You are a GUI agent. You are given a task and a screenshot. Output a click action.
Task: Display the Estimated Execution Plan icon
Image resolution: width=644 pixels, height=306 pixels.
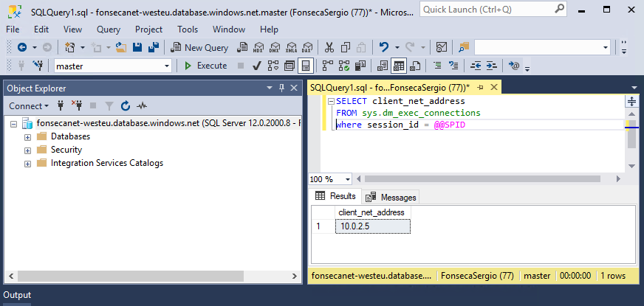pos(273,66)
